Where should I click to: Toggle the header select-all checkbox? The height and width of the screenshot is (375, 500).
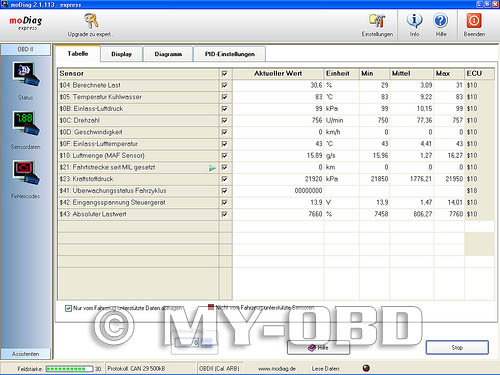point(225,74)
